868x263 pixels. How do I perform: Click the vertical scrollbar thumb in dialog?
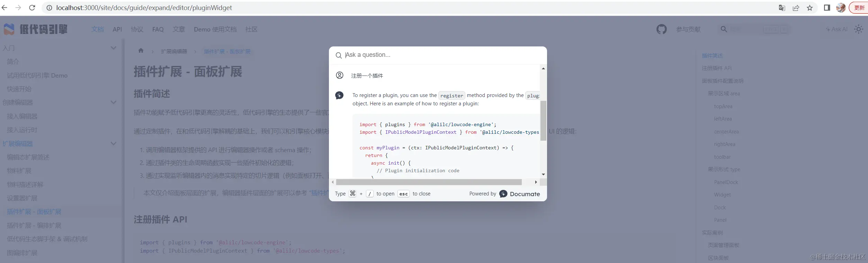[543, 121]
